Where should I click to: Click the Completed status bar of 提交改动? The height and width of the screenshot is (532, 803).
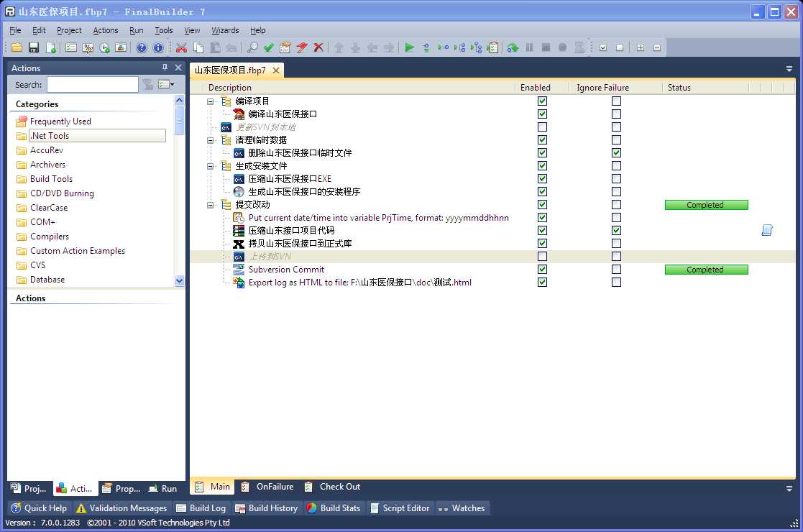click(706, 205)
